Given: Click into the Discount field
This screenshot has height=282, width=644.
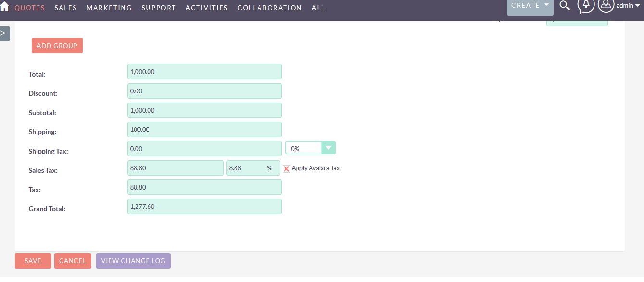Looking at the screenshot, I should pos(204,91).
